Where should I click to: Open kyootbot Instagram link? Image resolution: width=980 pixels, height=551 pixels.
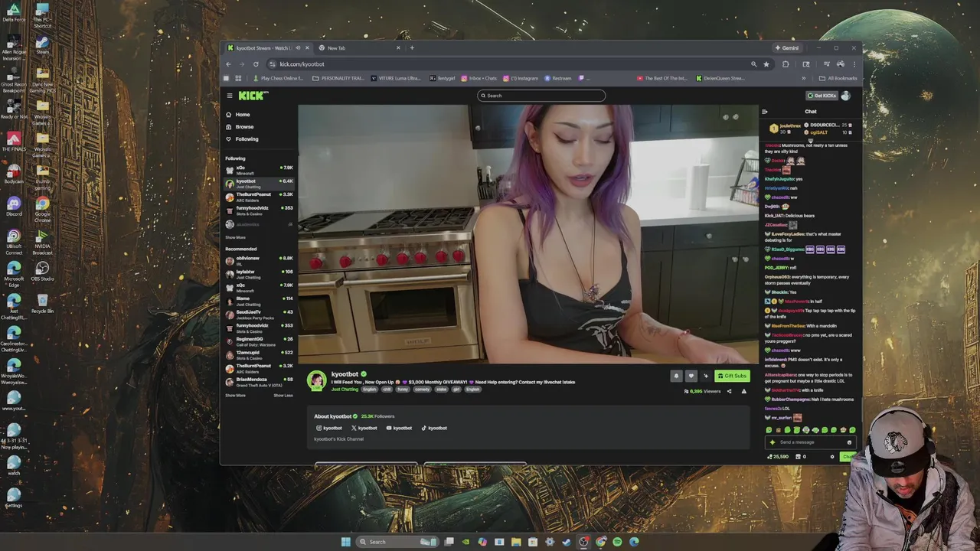[329, 428]
